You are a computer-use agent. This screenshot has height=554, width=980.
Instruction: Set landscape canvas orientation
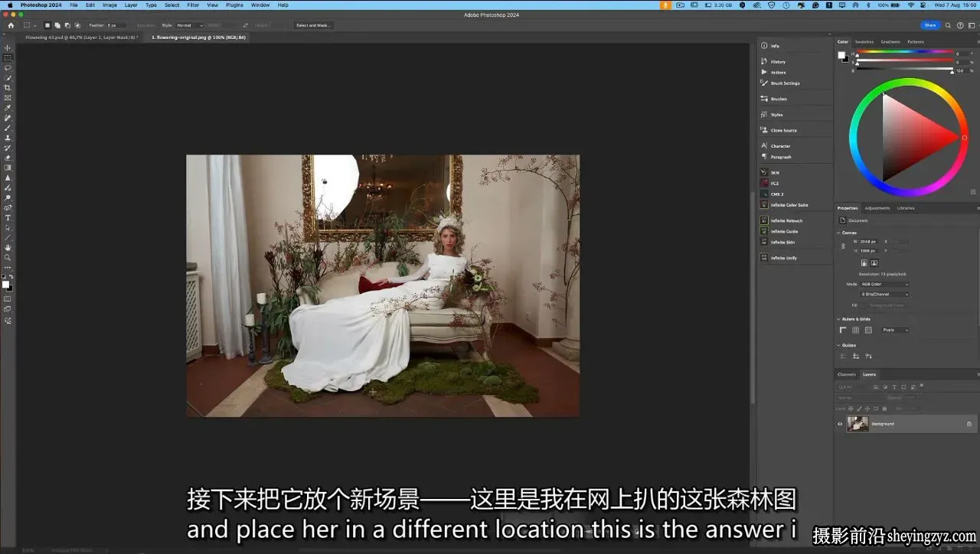coord(874,262)
